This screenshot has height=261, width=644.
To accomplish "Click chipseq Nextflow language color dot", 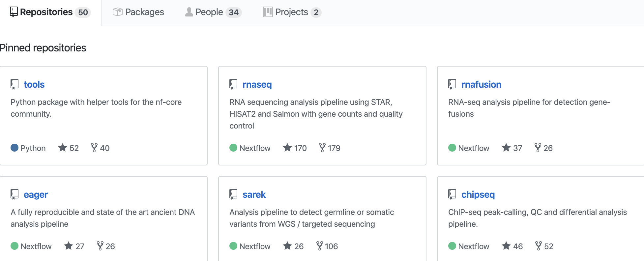I will tap(452, 246).
